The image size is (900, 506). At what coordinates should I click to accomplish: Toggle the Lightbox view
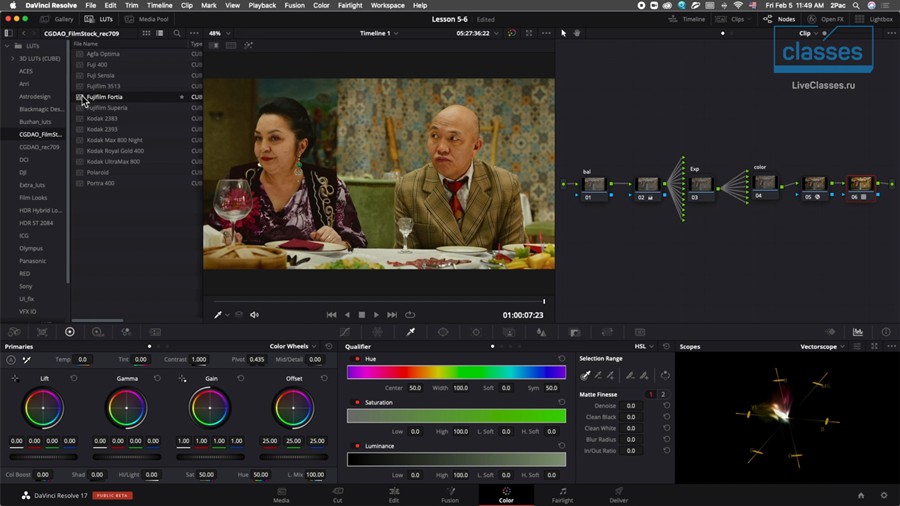[x=874, y=19]
